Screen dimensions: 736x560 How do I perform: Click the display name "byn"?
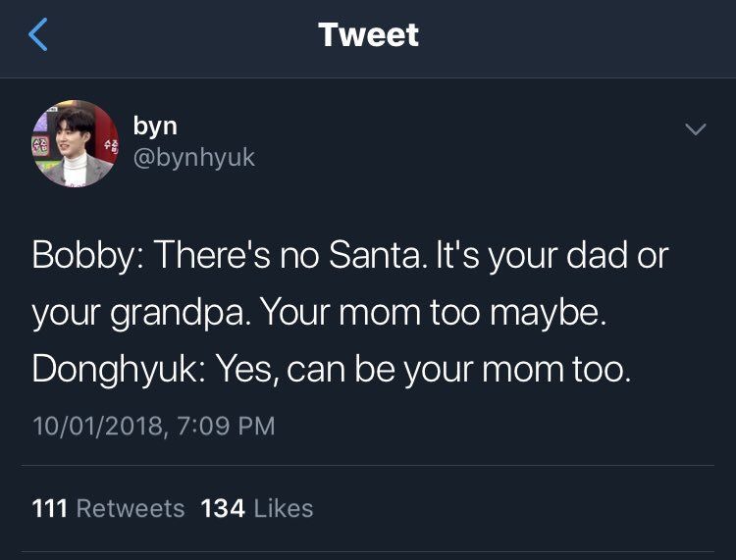tap(155, 126)
